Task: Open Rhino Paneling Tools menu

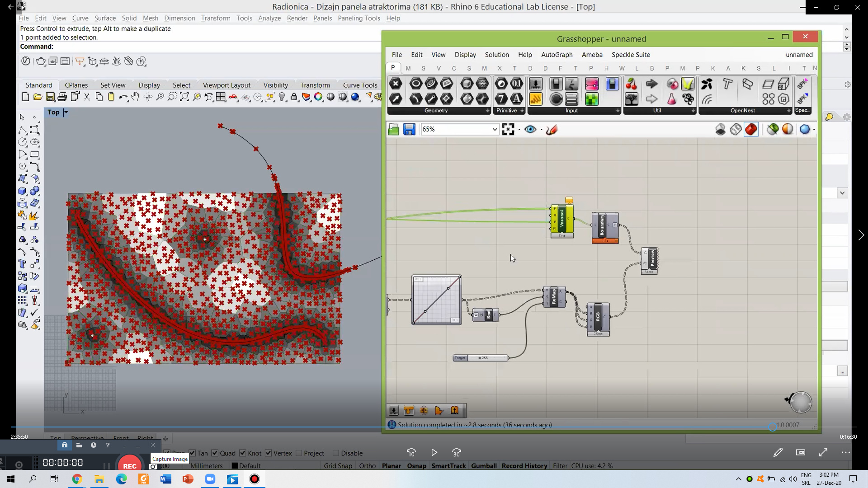Action: point(359,18)
